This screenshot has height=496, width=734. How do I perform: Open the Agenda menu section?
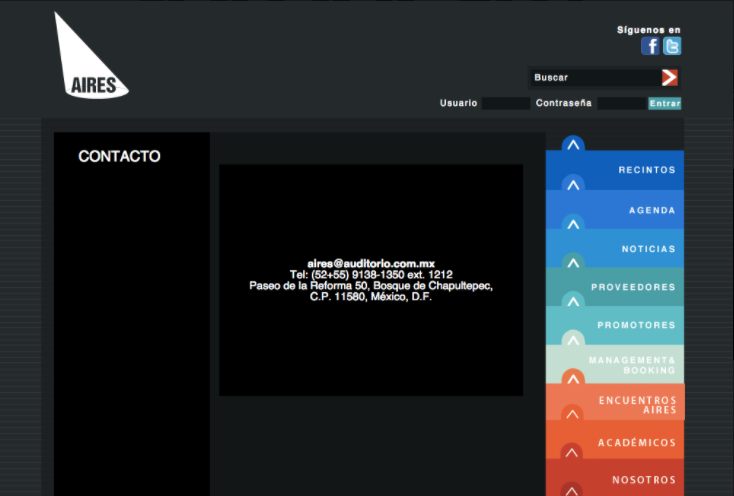click(x=651, y=211)
